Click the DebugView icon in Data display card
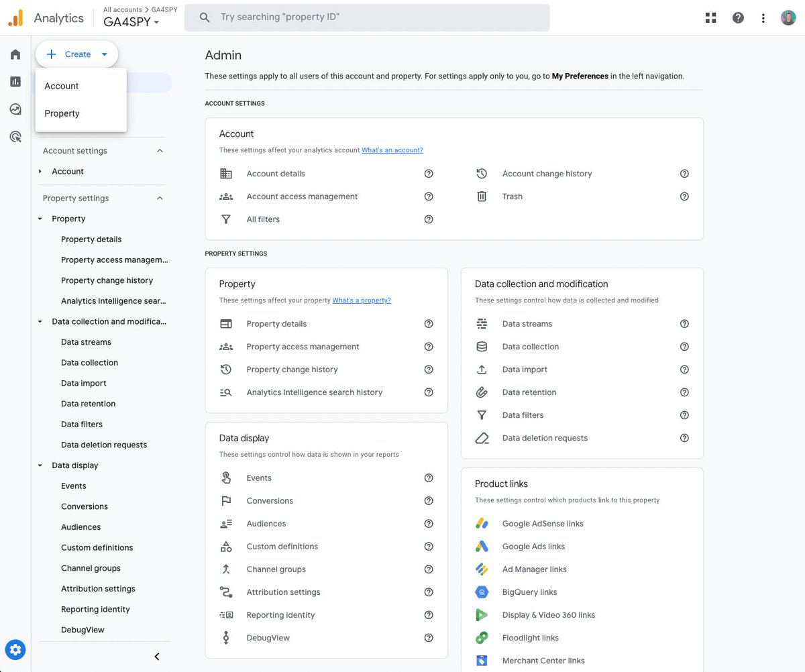This screenshot has height=672, width=805. 226,638
